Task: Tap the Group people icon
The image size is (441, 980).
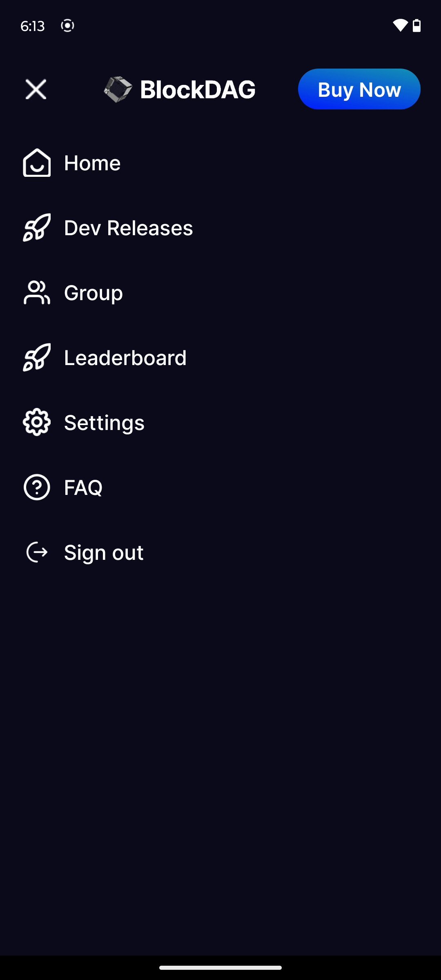Action: pyautogui.click(x=37, y=293)
